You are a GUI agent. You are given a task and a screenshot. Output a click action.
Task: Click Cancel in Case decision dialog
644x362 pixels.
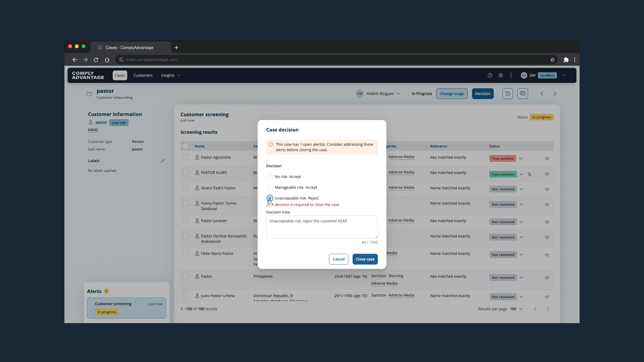(338, 259)
